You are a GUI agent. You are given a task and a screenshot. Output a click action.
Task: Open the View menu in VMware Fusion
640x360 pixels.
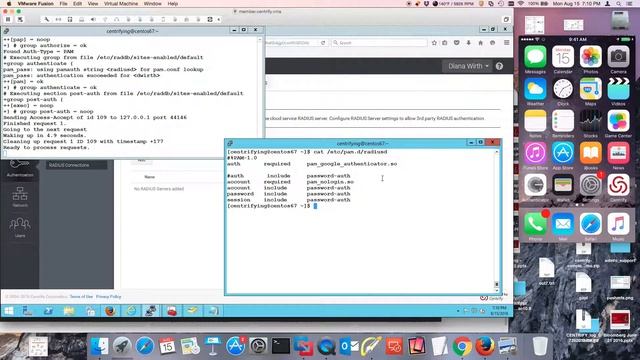point(93,3)
